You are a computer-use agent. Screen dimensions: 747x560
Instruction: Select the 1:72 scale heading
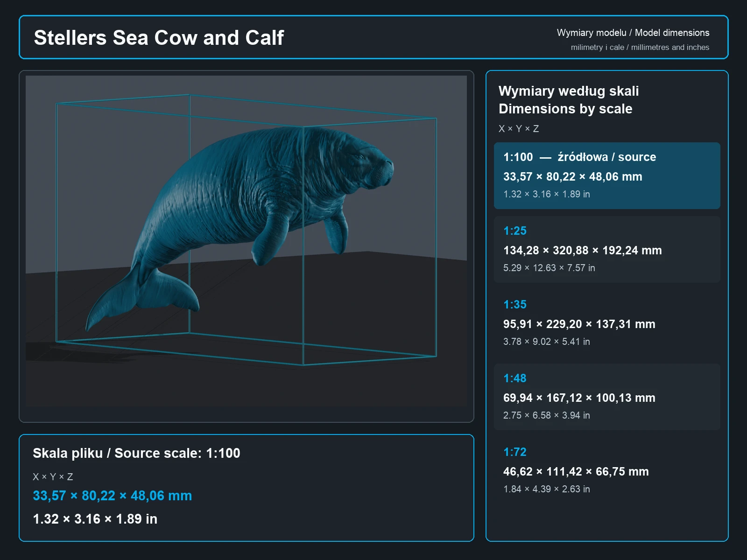click(x=515, y=452)
